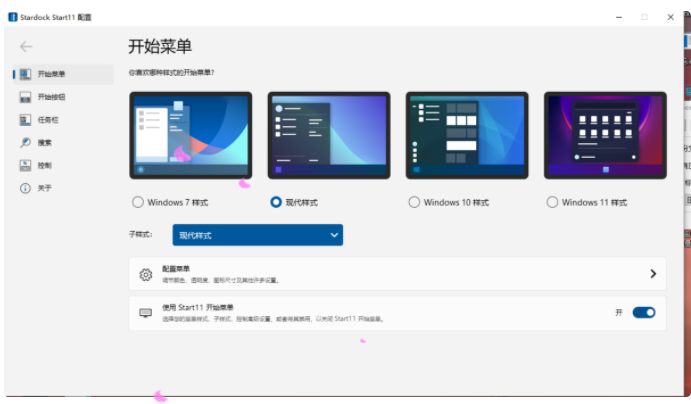Select the Windows 7 样式 radio button

[x=138, y=202]
